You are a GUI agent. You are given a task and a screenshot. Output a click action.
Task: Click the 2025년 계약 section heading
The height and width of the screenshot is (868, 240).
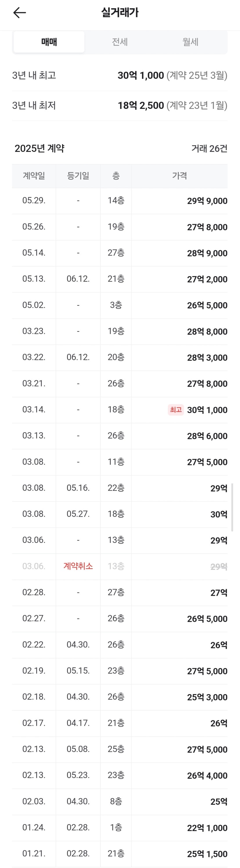(x=39, y=148)
